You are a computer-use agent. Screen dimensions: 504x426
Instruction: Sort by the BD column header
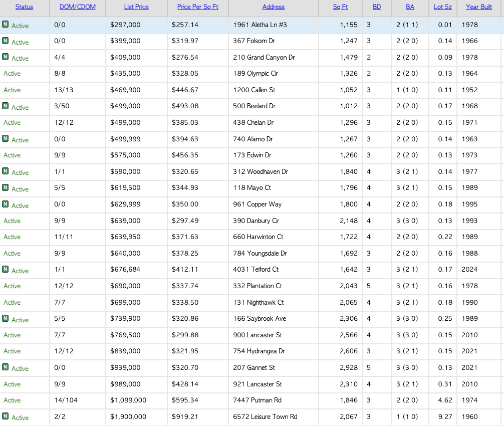coord(377,7)
